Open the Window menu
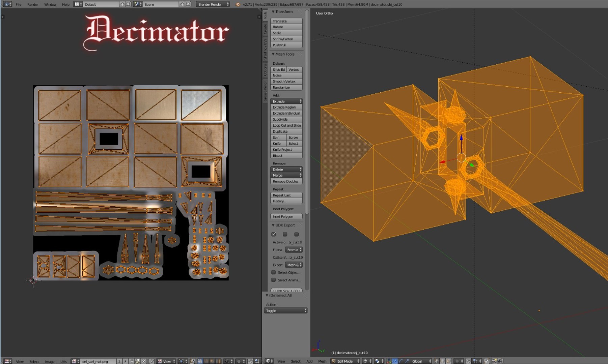The image size is (608, 364). coord(50,4)
